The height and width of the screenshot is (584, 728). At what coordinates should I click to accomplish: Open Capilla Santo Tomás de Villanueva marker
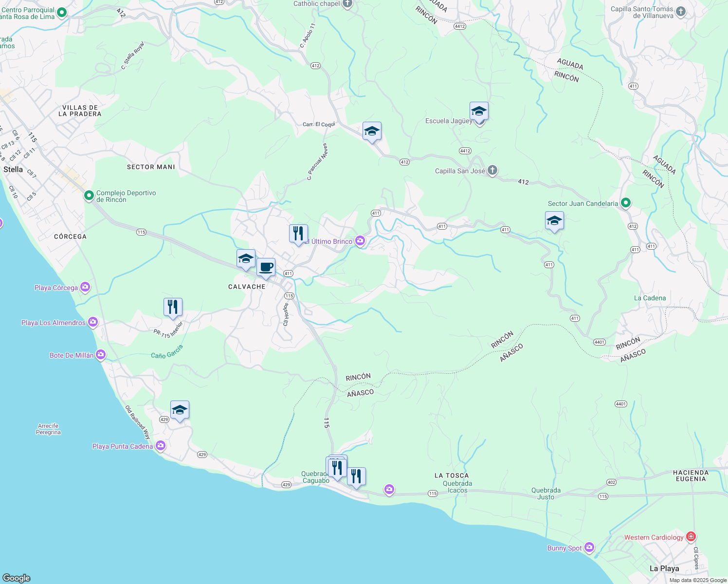(x=681, y=12)
